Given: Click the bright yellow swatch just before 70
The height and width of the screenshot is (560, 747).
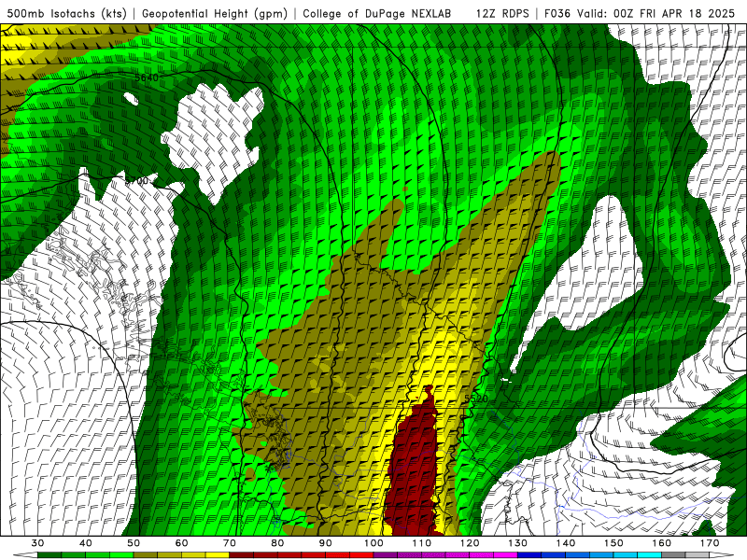Looking at the screenshot, I should (218, 555).
